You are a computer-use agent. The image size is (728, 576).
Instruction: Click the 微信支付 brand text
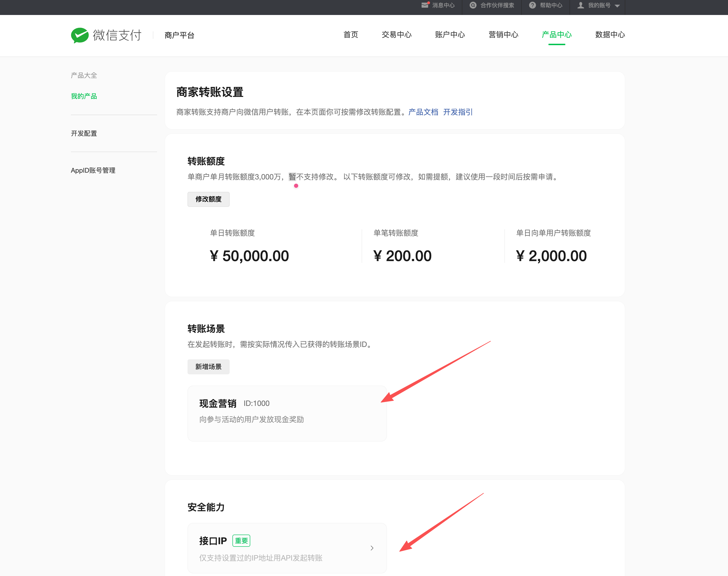(x=117, y=35)
